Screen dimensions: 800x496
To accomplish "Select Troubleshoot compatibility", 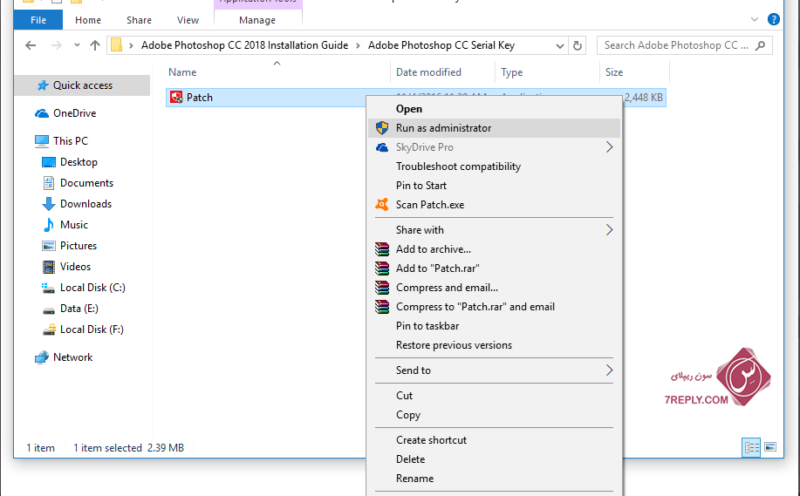I will tap(458, 166).
